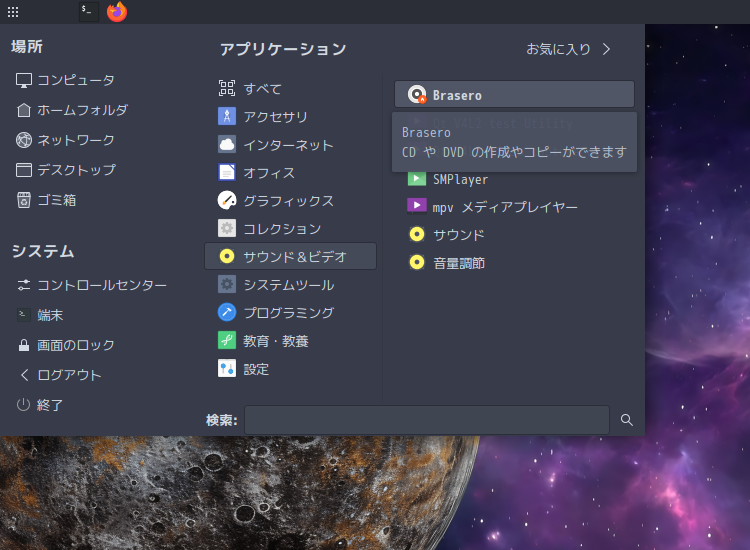Click the 画面のロック padlock icon
750x550 pixels.
[24, 345]
